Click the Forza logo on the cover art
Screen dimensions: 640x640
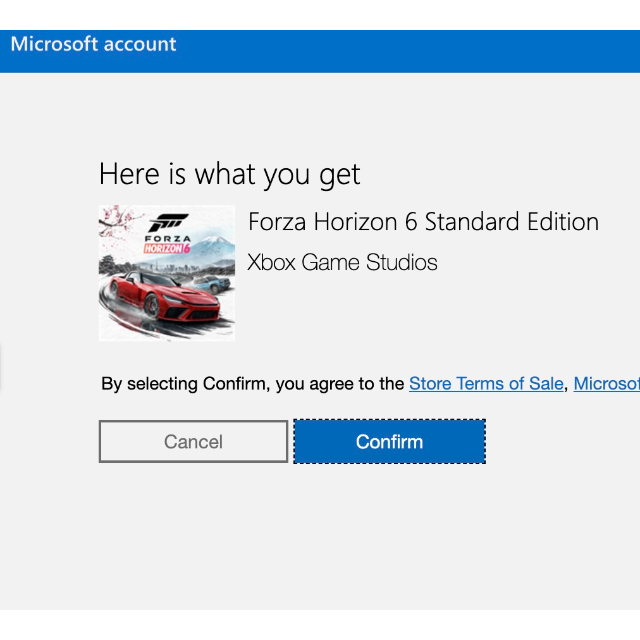pyautogui.click(x=168, y=222)
